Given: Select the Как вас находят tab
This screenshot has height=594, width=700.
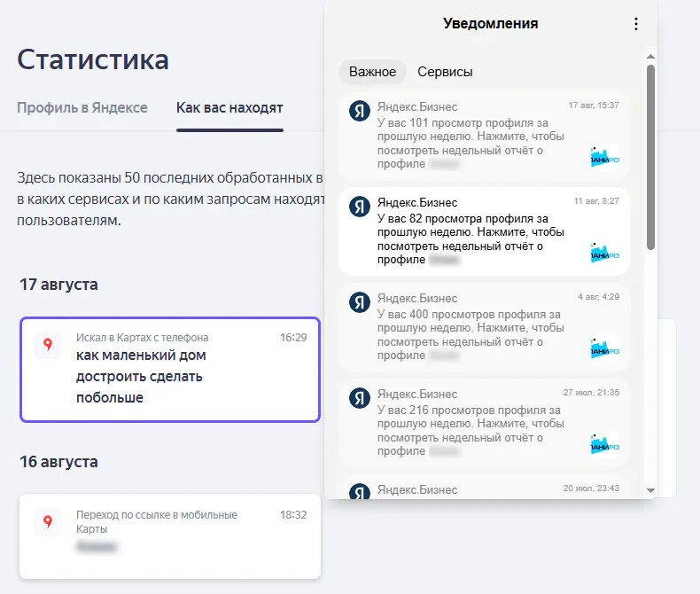Looking at the screenshot, I should coord(229,107).
